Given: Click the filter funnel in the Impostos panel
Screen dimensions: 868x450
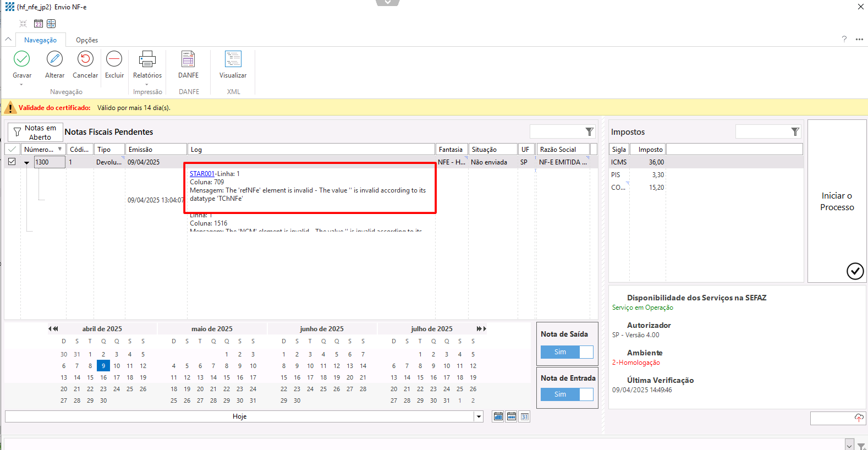Looking at the screenshot, I should (795, 132).
